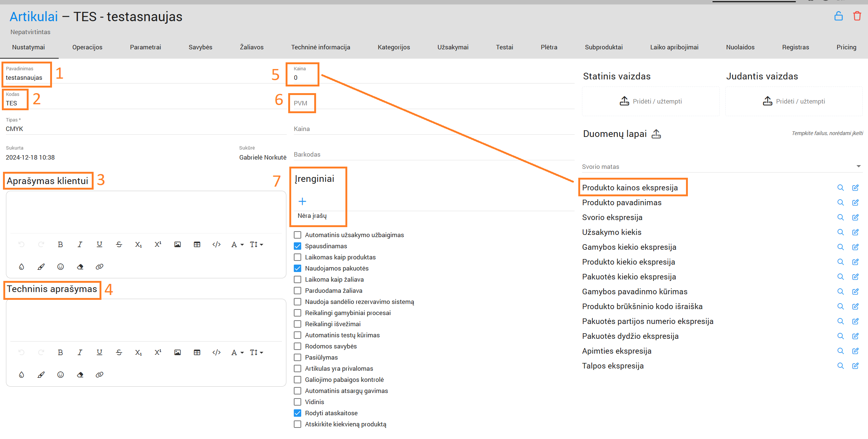The image size is (868, 439).
Task: Insert image in Aprašymas klientui editor
Action: (178, 245)
